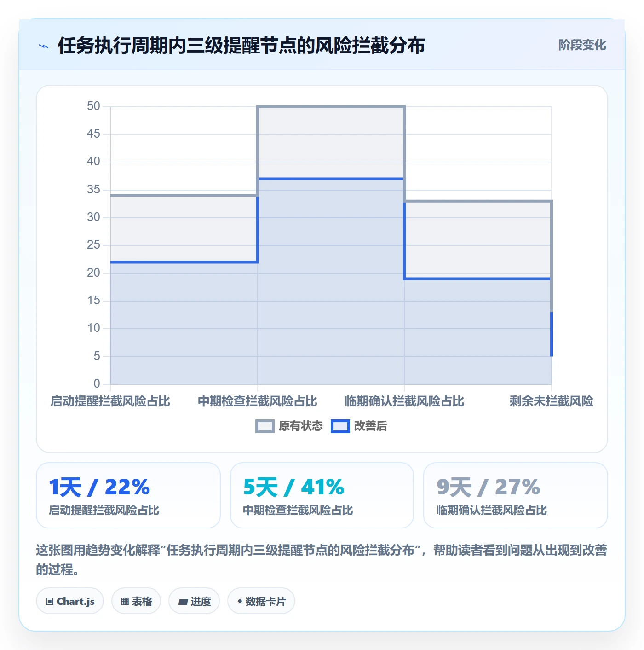Click x-axis label 启动提醒拦截风险占比
Viewport: 644px width, 650px height.
[x=110, y=401]
